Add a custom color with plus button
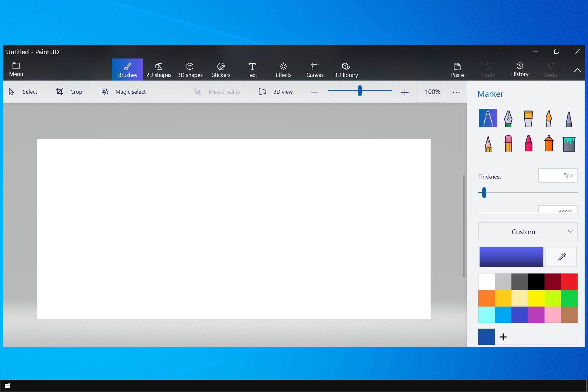Image resolution: width=588 pixels, height=392 pixels. tap(503, 337)
